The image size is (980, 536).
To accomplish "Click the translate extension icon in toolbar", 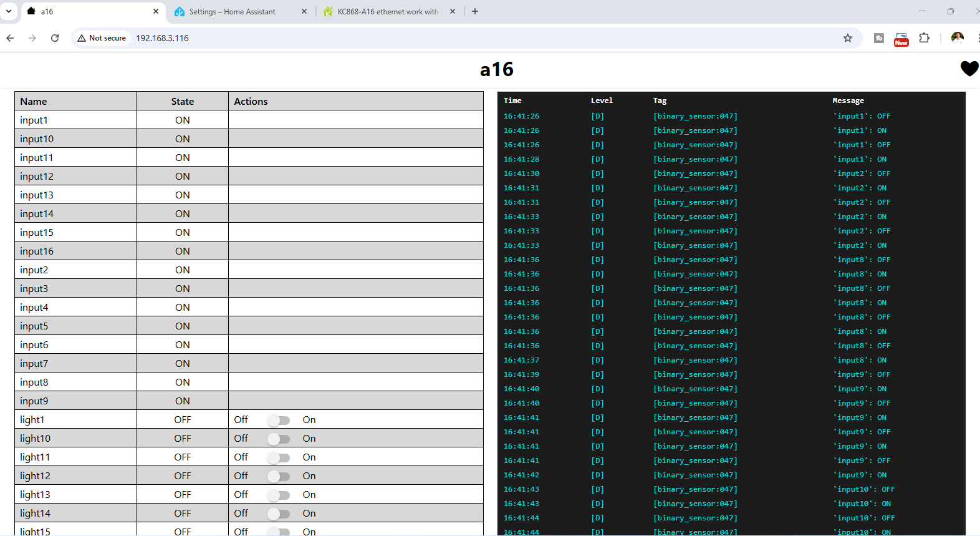I will pos(879,38).
